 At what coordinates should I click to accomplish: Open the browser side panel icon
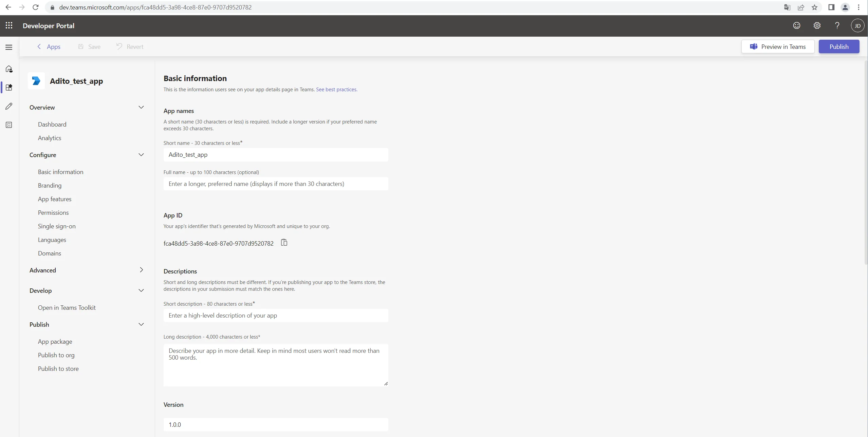coord(831,7)
